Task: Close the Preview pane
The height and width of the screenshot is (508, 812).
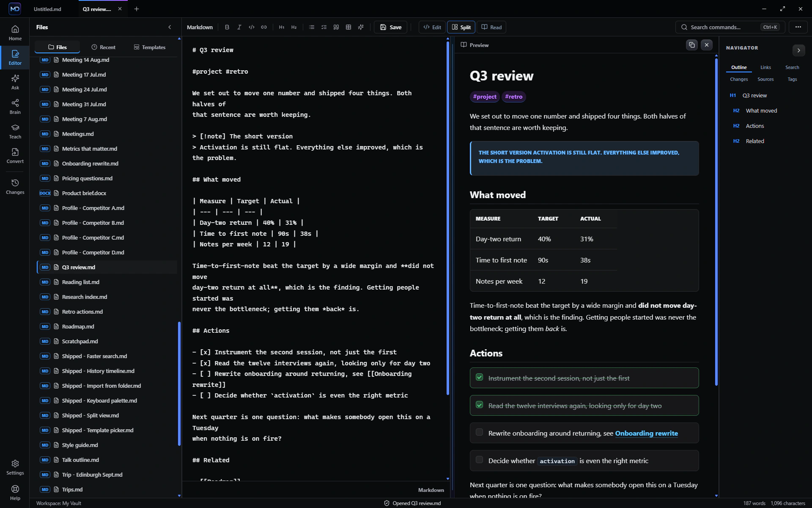Action: [707, 45]
